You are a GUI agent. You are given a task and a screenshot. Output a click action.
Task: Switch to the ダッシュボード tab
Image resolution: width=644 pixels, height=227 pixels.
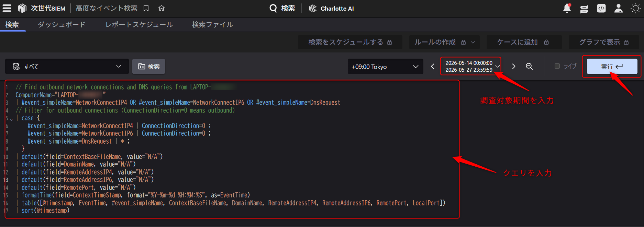pyautogui.click(x=62, y=25)
